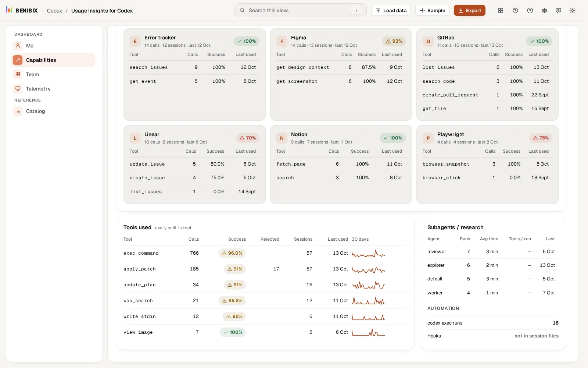Click the Capabilities wrench icon in sidebar

[x=18, y=60]
